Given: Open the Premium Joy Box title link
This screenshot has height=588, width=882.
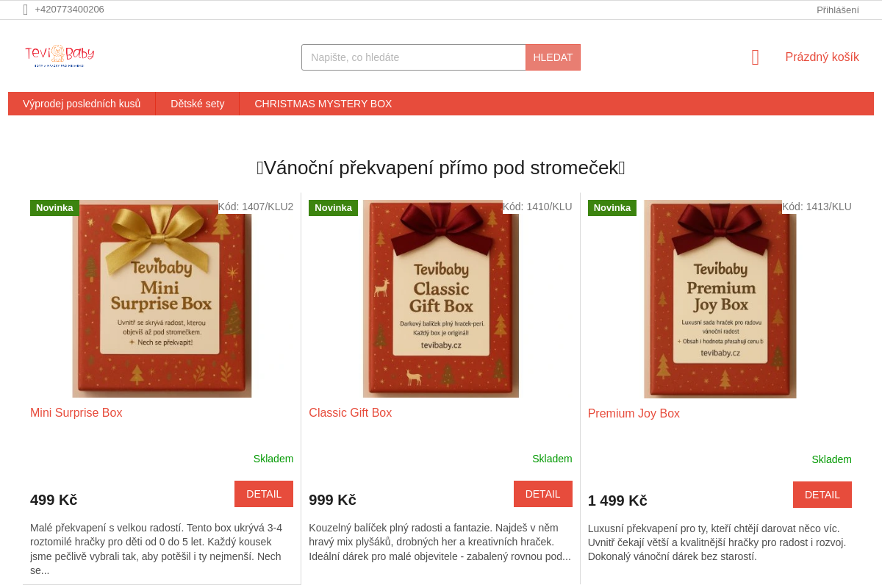Looking at the screenshot, I should [x=634, y=414].
